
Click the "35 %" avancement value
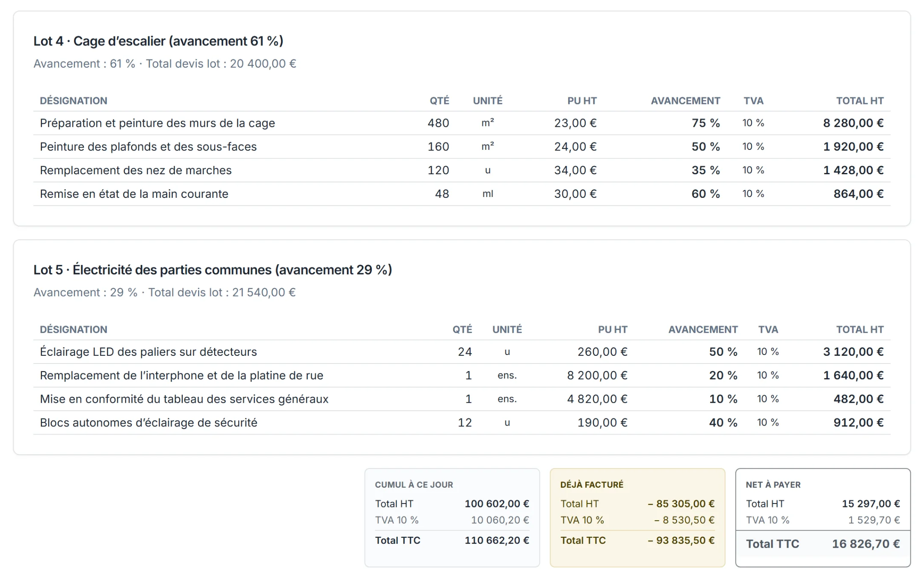706,170
